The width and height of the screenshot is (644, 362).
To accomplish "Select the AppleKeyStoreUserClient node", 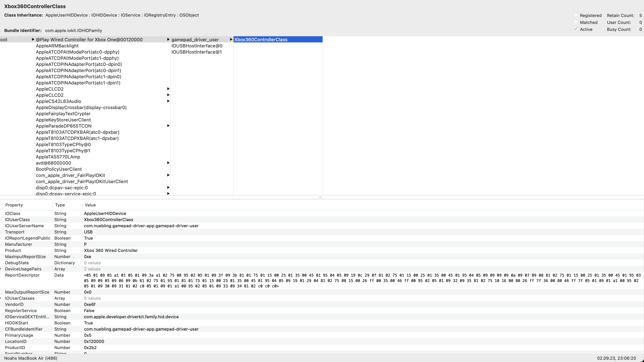I will [63, 120].
